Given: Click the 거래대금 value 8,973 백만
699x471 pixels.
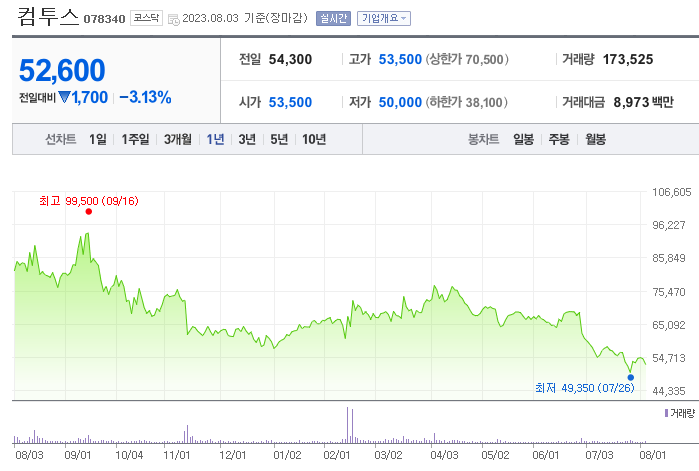Looking at the screenshot, I should point(643,102).
